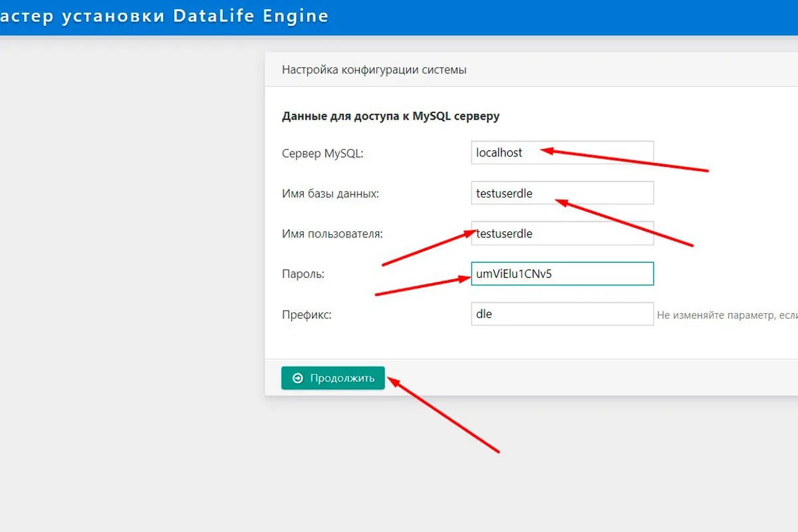Click the heading 'Данные для доступа к MySQL серверу'

391,116
